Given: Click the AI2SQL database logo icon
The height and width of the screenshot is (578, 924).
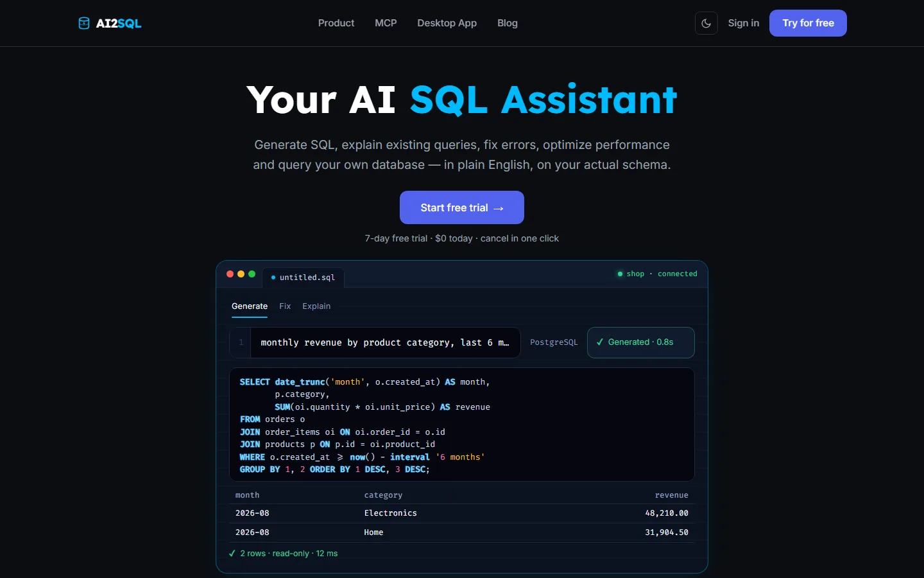Looking at the screenshot, I should (84, 23).
